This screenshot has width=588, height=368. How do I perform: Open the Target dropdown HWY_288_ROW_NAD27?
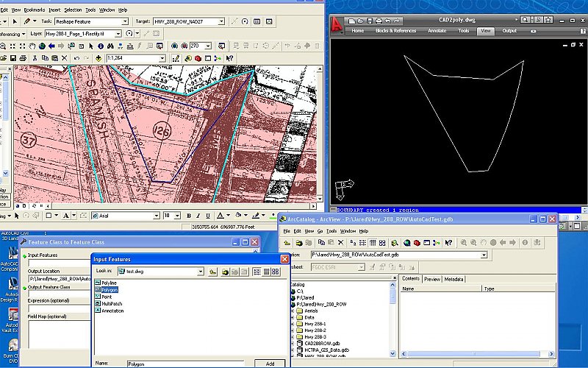click(x=221, y=21)
